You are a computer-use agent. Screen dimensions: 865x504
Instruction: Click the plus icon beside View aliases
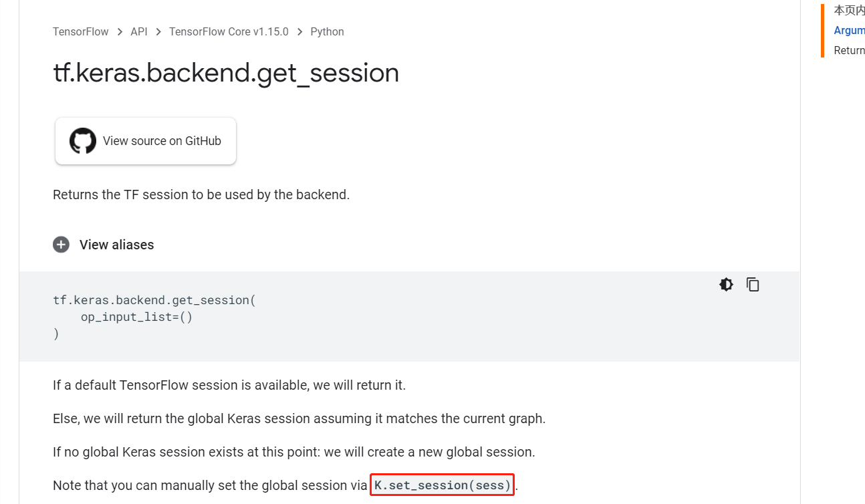61,245
